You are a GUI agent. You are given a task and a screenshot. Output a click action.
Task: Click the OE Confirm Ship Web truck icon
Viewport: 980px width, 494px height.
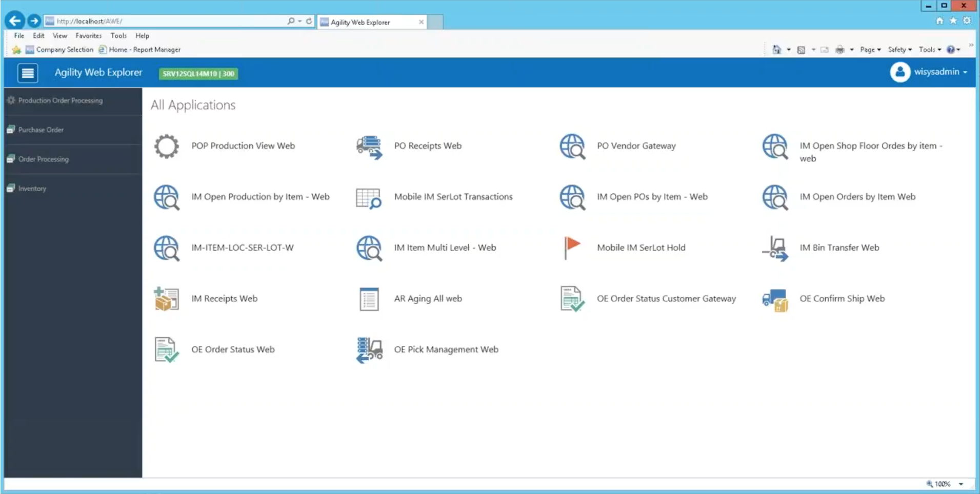(x=775, y=300)
